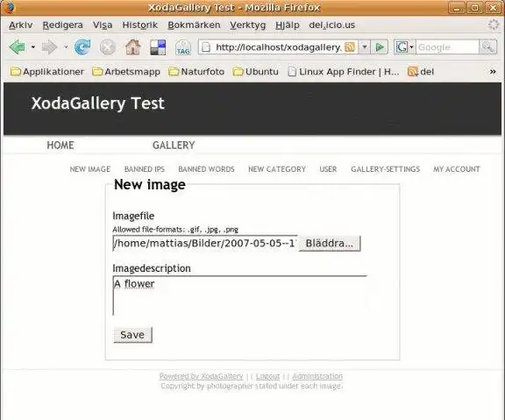The height and width of the screenshot is (420, 505).
Task: Open the del feed bookmark
Action: 421,72
